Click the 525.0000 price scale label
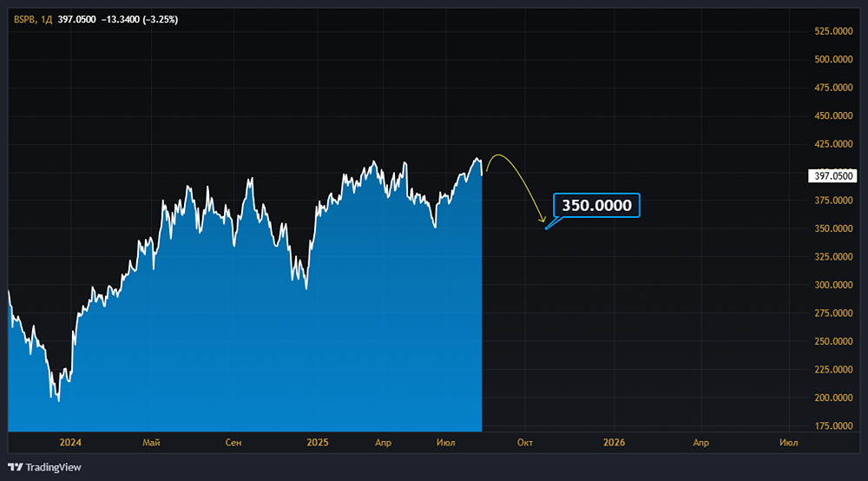This screenshot has height=481, width=868. [833, 31]
